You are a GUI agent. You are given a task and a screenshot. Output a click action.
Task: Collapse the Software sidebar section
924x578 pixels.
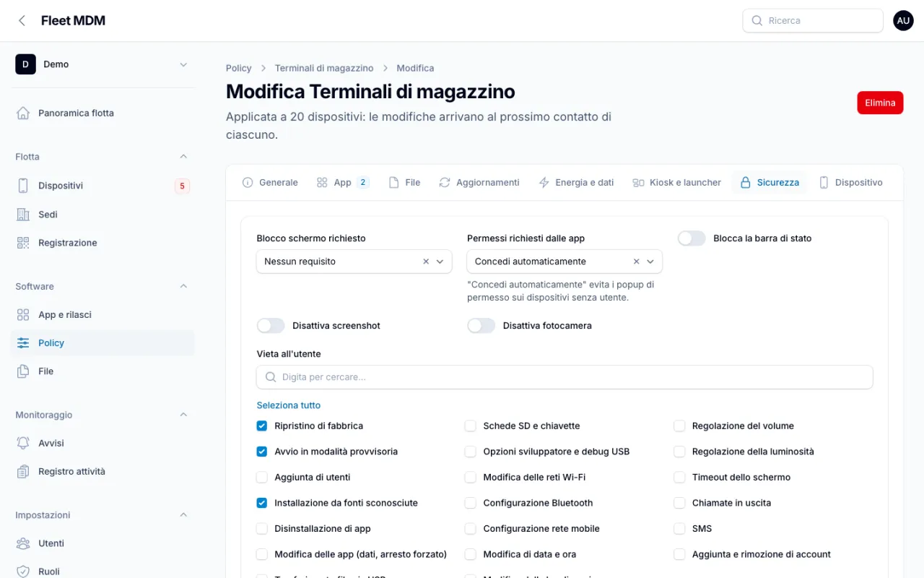183,286
